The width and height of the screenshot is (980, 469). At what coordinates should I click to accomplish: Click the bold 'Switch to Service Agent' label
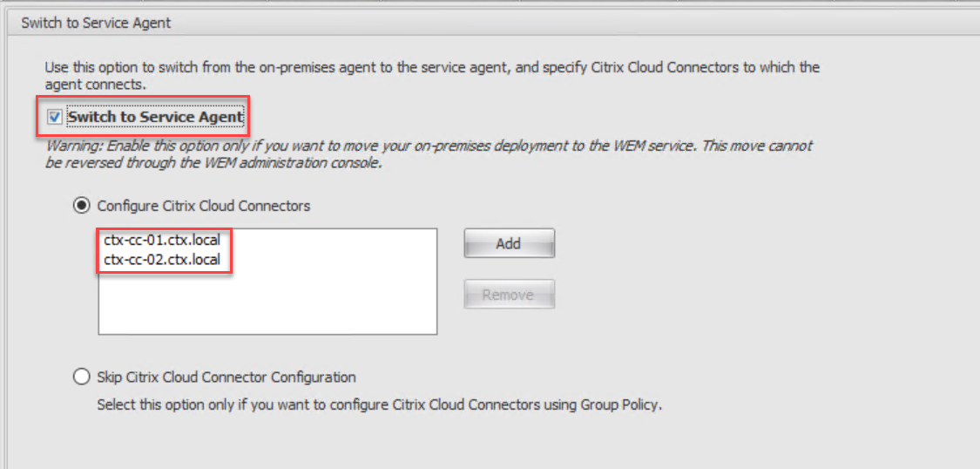[155, 117]
